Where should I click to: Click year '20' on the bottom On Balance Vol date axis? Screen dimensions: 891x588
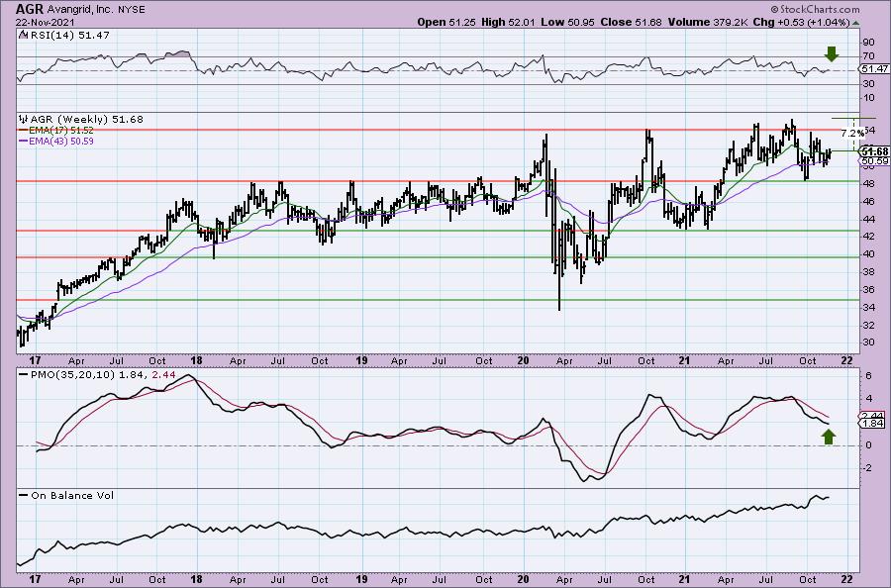pyautogui.click(x=523, y=579)
